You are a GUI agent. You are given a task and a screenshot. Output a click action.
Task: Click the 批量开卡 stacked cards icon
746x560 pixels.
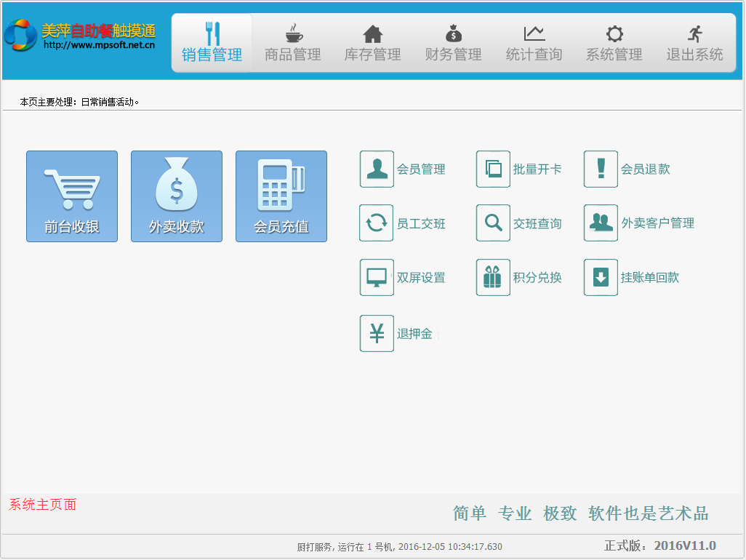tap(493, 169)
